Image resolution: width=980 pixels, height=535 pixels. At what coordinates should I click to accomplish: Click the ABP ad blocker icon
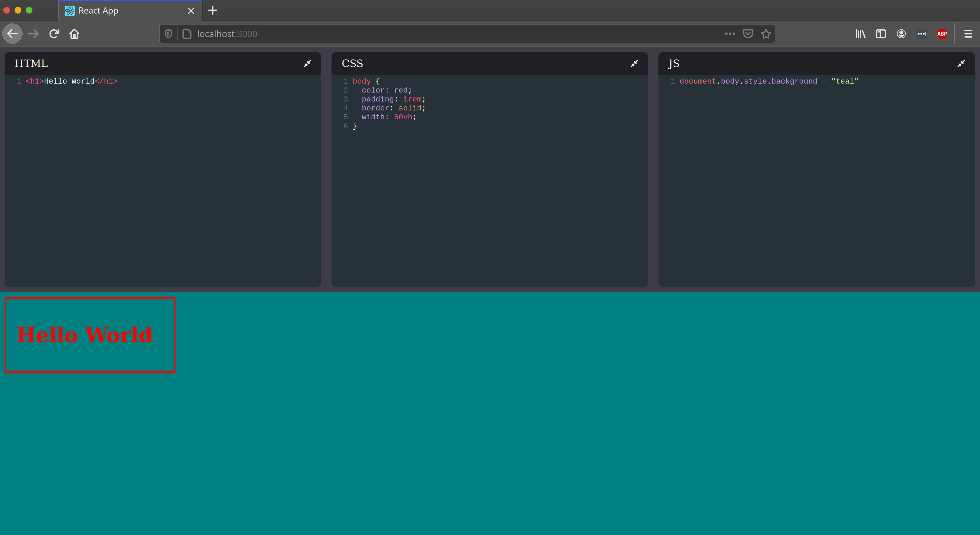942,33
